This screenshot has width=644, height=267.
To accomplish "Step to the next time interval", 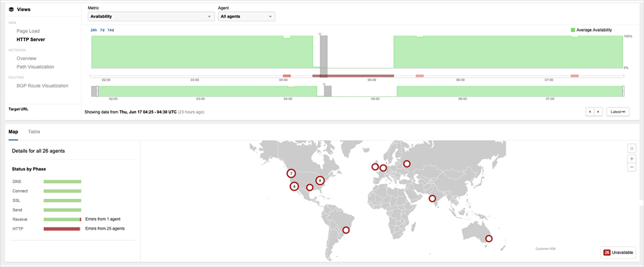I will tap(598, 112).
